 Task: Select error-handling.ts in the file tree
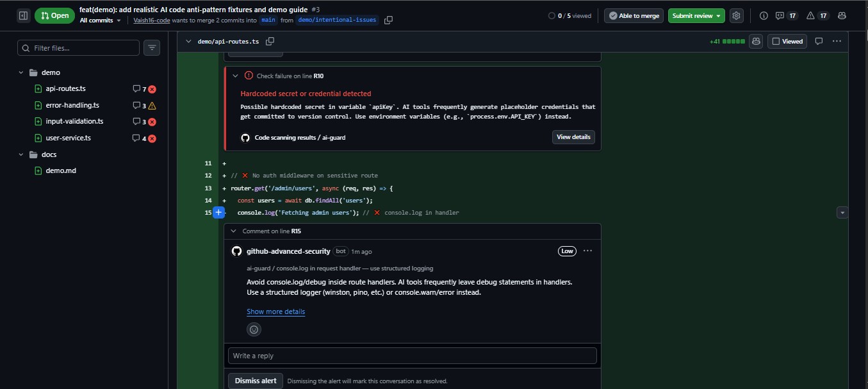click(x=72, y=105)
